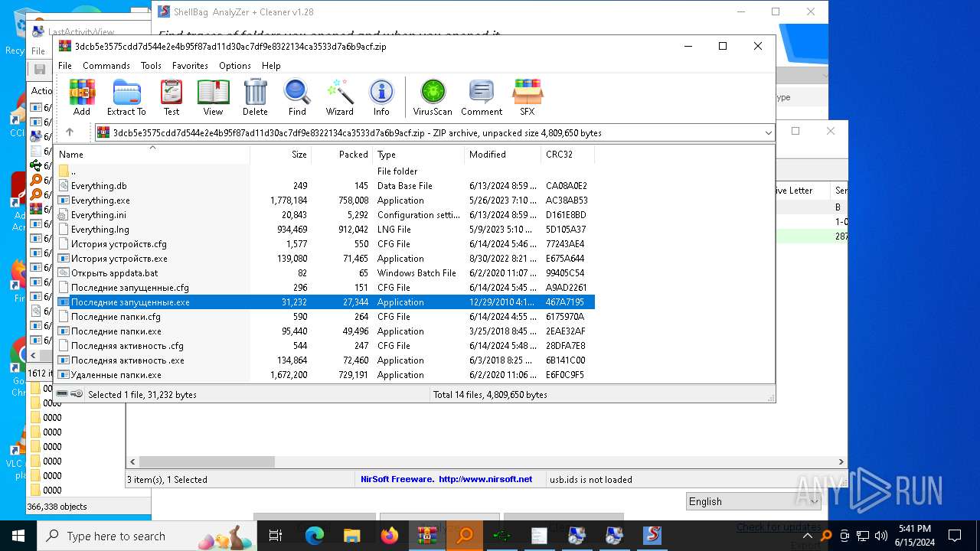The width and height of the screenshot is (980, 551).
Task: Click the volume icon in system tray
Action: tap(881, 536)
